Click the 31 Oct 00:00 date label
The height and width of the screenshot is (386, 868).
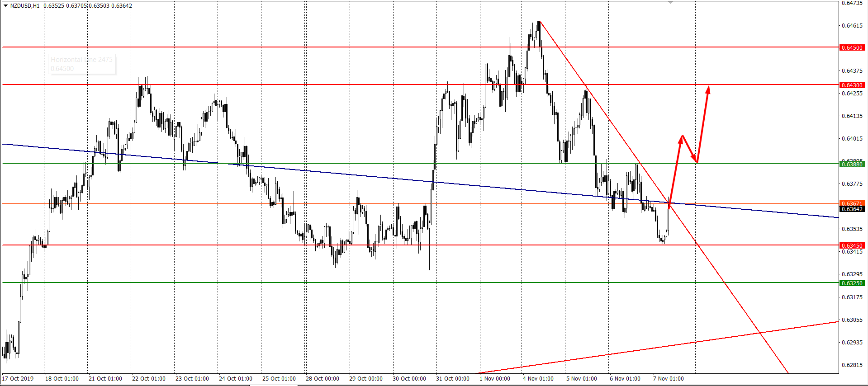click(x=452, y=379)
